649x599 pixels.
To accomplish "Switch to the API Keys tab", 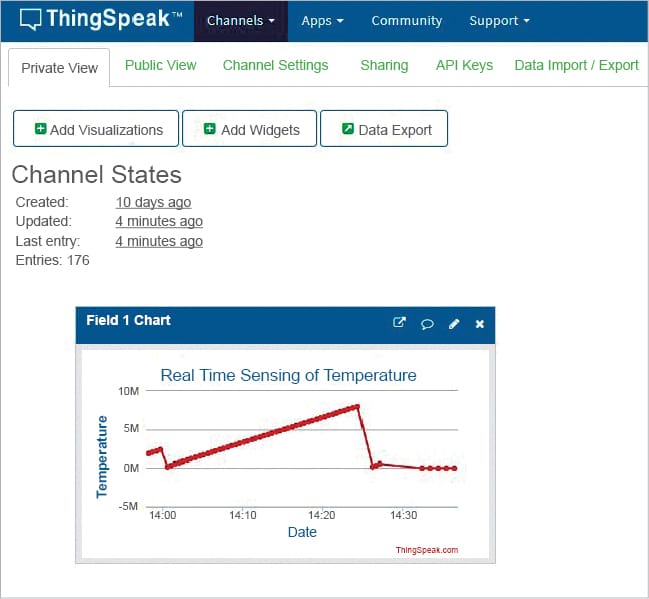I will pos(464,65).
